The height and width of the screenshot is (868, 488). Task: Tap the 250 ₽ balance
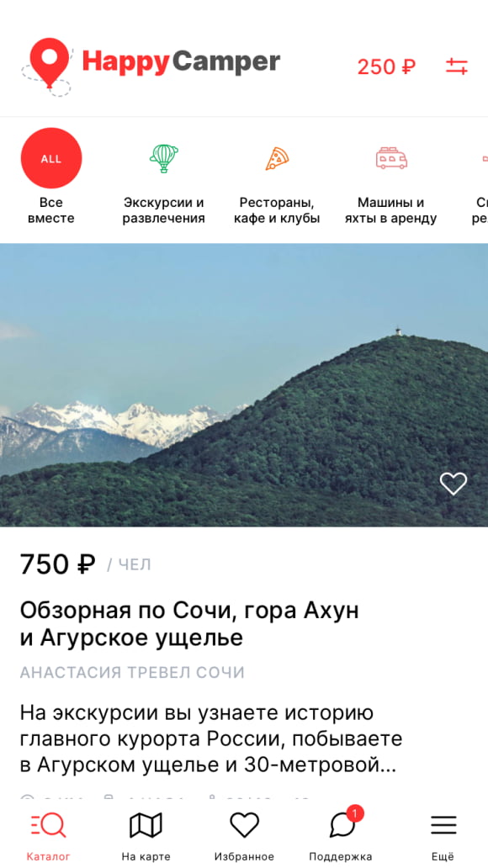tap(386, 67)
